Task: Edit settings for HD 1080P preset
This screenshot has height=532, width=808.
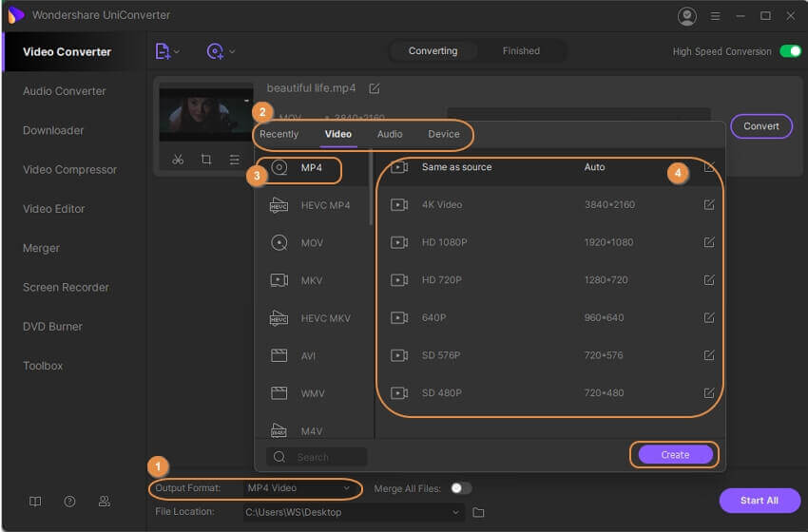Action: pyautogui.click(x=709, y=242)
